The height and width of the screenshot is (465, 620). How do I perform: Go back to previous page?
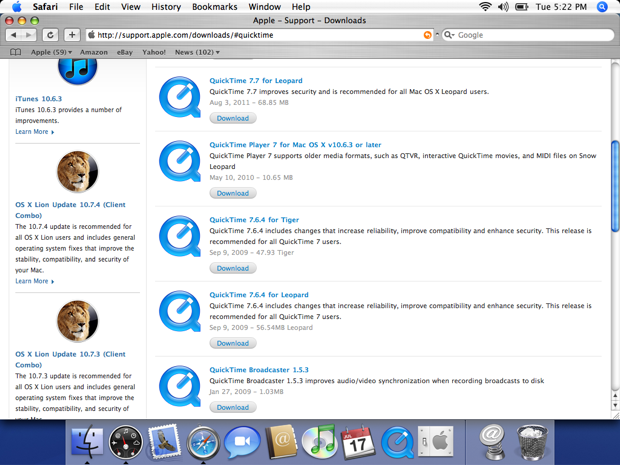pos(14,35)
